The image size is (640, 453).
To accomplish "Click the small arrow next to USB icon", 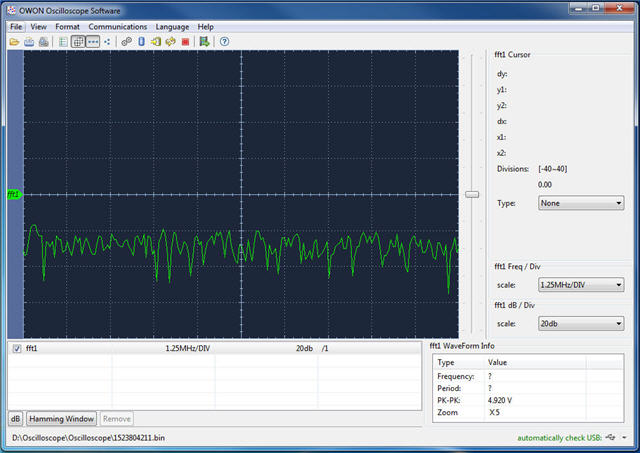I will [x=624, y=437].
